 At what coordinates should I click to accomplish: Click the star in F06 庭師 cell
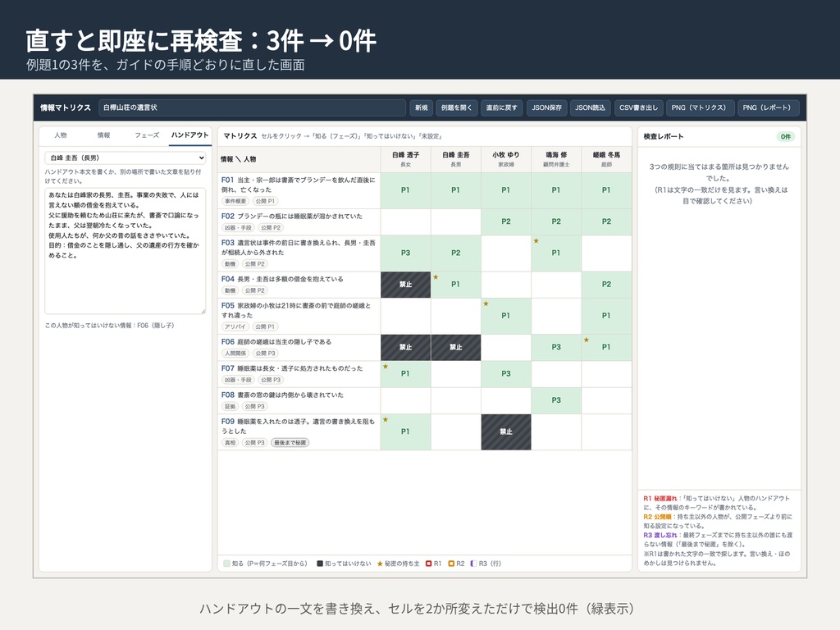tap(587, 340)
